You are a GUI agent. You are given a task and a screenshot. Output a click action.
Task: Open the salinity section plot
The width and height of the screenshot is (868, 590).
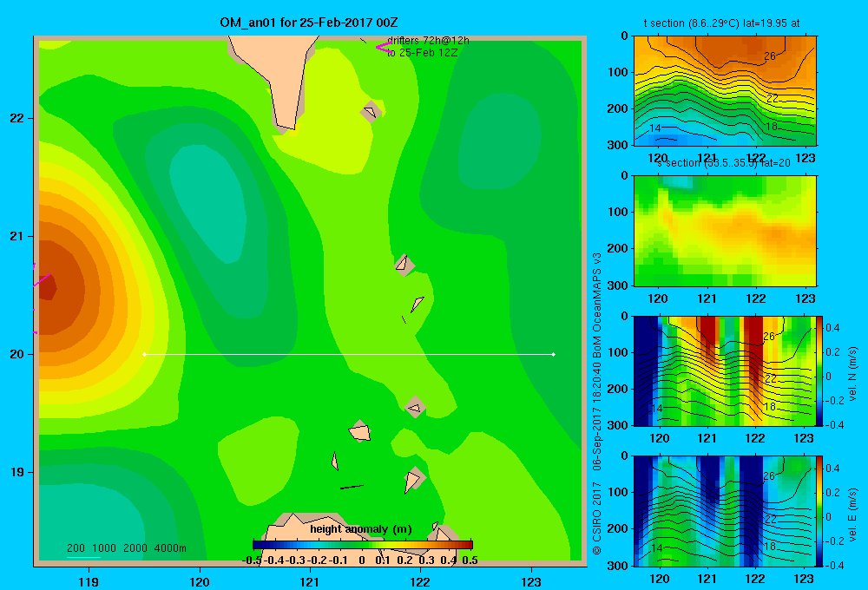[725, 231]
